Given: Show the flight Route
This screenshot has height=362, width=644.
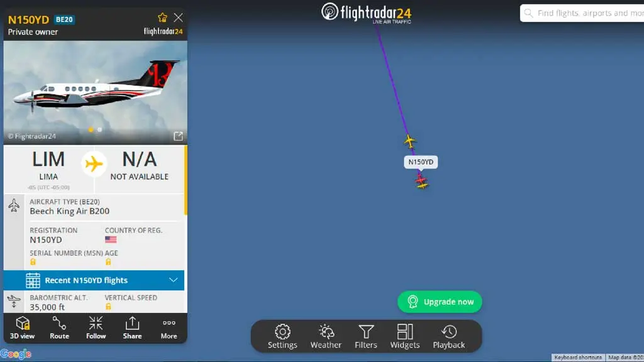Looking at the screenshot, I should click(x=59, y=328).
